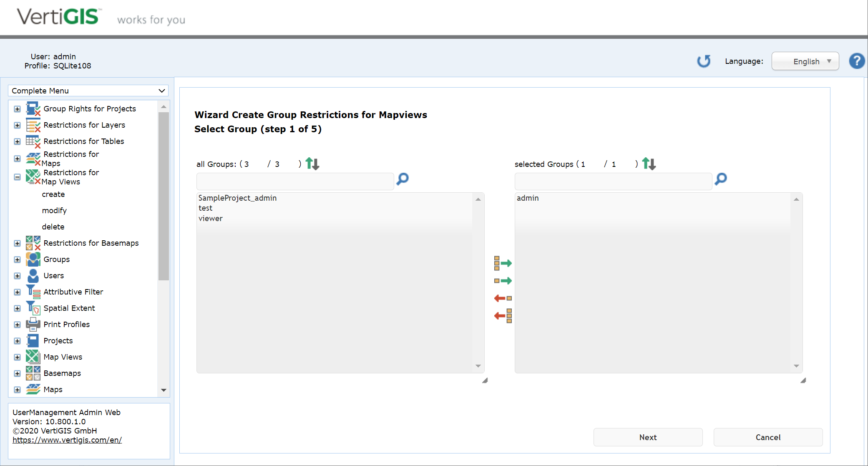Click the red arrow to remove selected group
868x466 pixels.
503,298
